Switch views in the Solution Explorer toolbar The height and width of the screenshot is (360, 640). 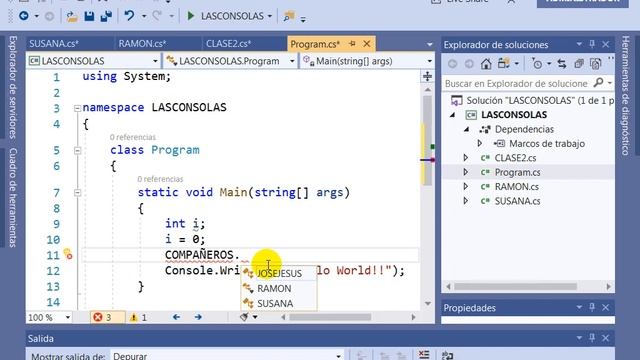[x=503, y=64]
